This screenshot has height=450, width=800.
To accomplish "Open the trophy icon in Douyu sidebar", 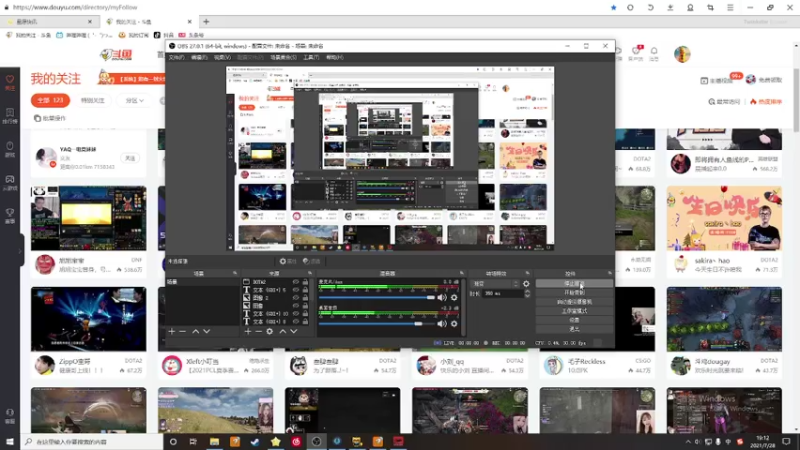I will coord(10,215).
